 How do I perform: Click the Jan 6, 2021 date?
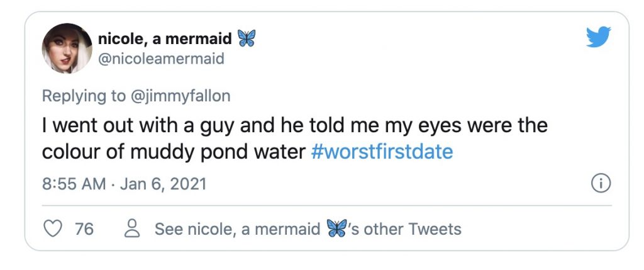pyautogui.click(x=162, y=184)
